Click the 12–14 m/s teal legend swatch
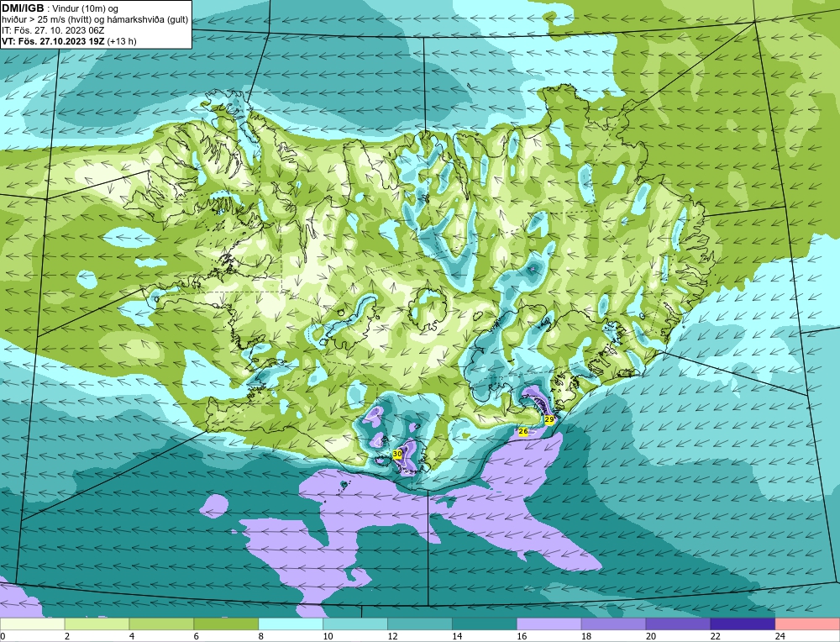The width and height of the screenshot is (840, 642). coord(420,624)
